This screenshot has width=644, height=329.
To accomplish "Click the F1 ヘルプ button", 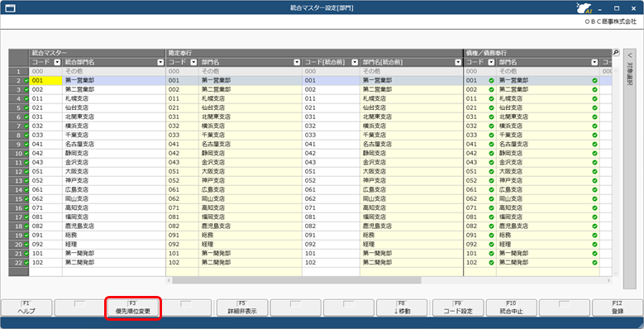I will pyautogui.click(x=26, y=308).
